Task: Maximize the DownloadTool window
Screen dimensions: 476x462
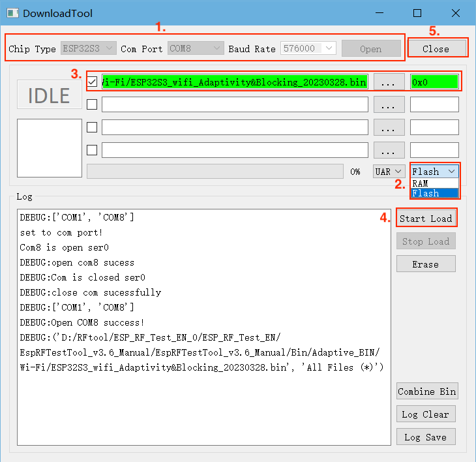Action: coord(417,13)
